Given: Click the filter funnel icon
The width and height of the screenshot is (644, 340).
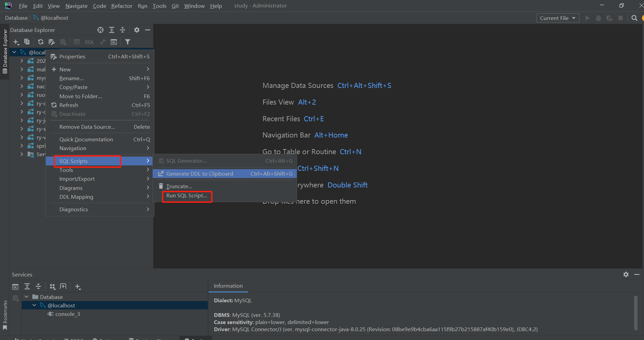Looking at the screenshot, I should (128, 42).
